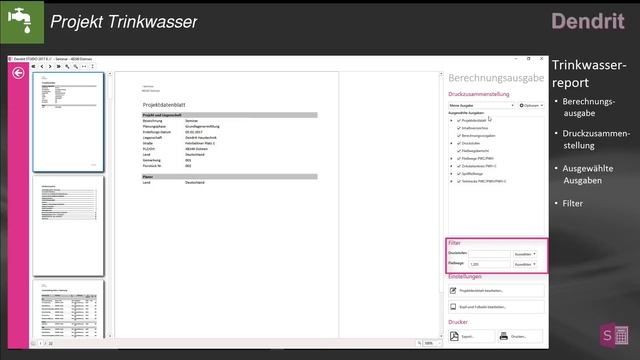
Task: Expand the Projektdatenblatt tree node
Action: click(451, 121)
